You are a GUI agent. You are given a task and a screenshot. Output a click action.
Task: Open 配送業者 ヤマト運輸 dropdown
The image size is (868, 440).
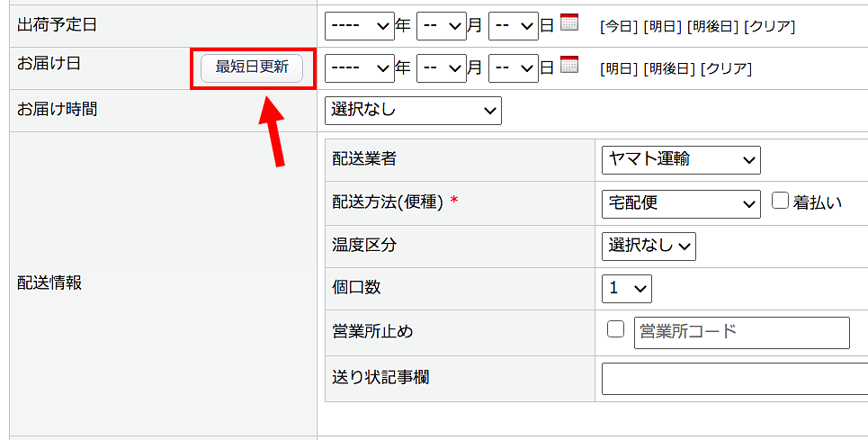pos(681,160)
